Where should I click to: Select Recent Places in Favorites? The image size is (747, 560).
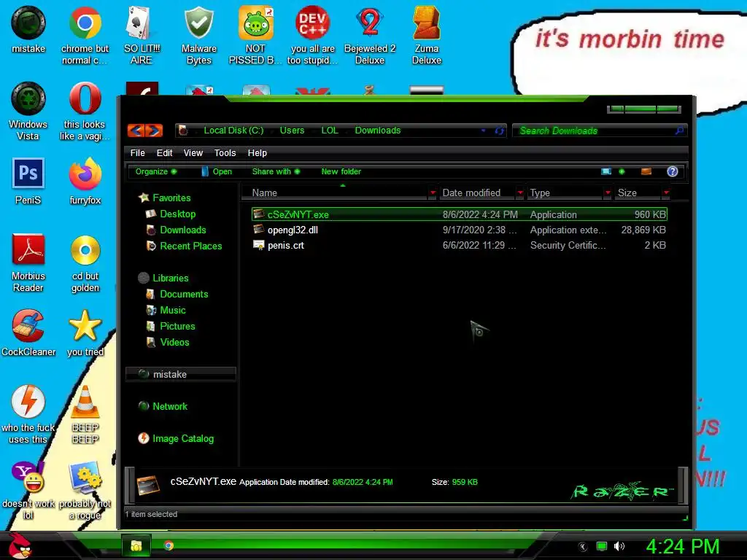(x=190, y=246)
